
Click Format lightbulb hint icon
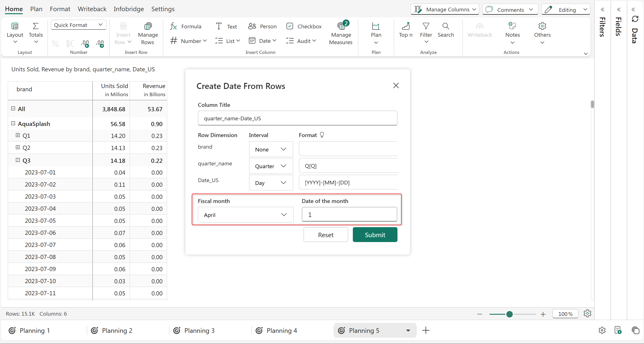(322, 135)
